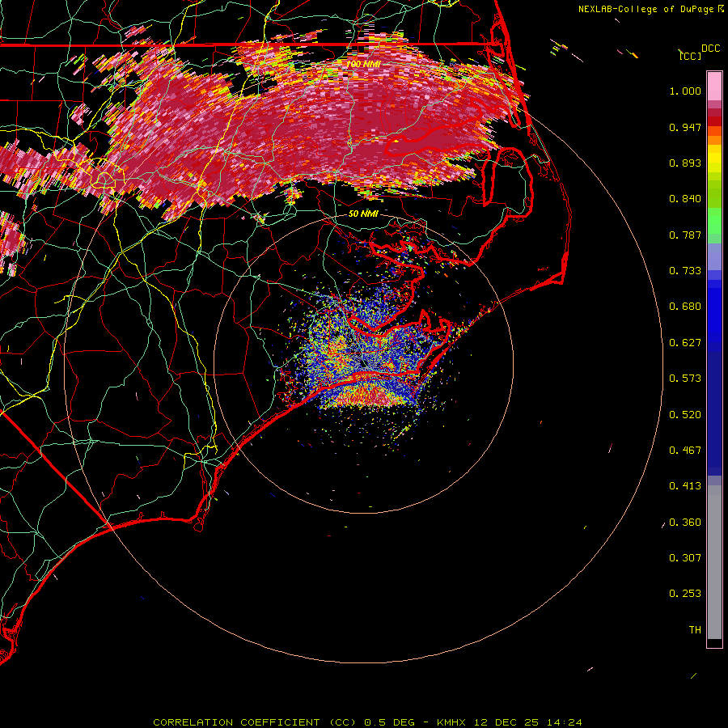
Task: Click the 0.627 legend value
Action: point(685,343)
